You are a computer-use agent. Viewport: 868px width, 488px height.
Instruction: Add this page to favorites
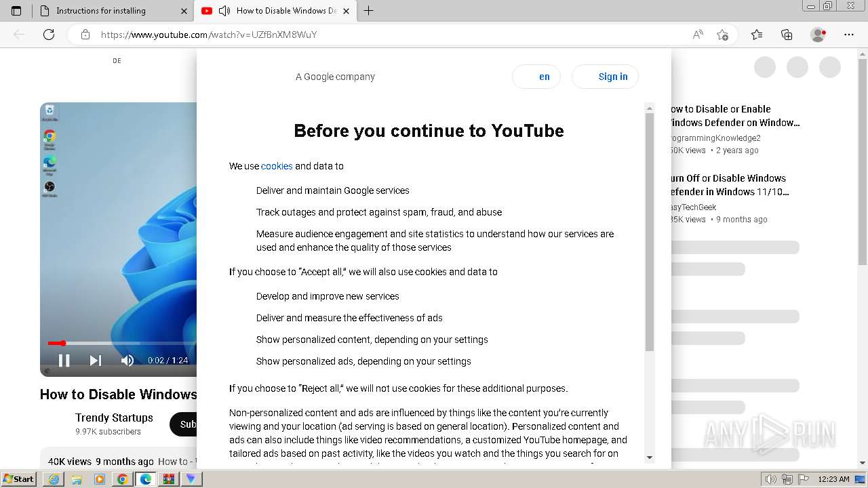[722, 35]
